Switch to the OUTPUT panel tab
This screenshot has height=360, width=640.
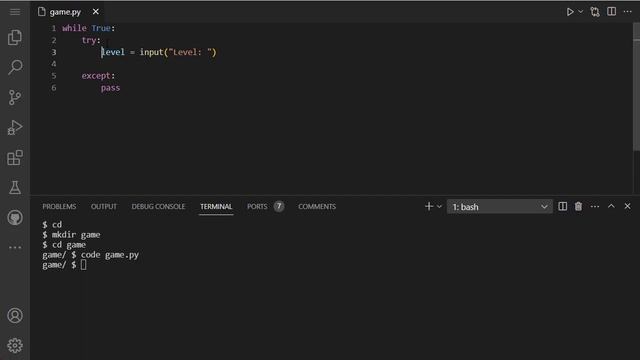pos(104,207)
